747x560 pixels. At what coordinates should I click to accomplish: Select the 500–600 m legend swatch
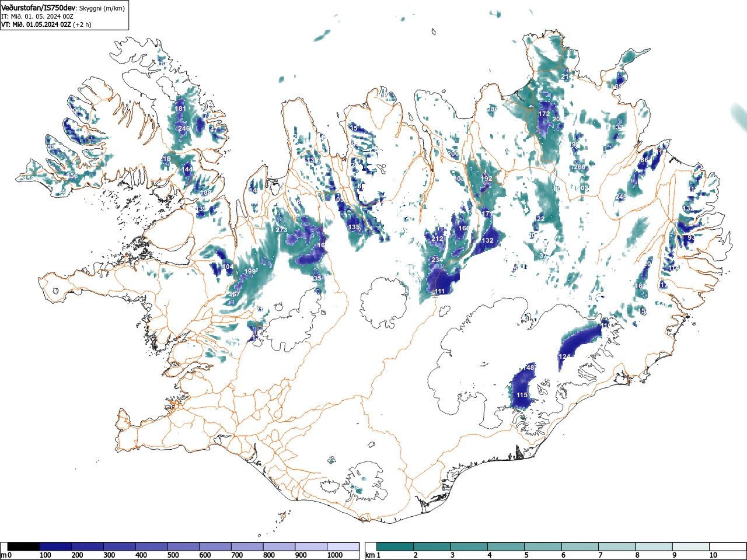pos(183,547)
